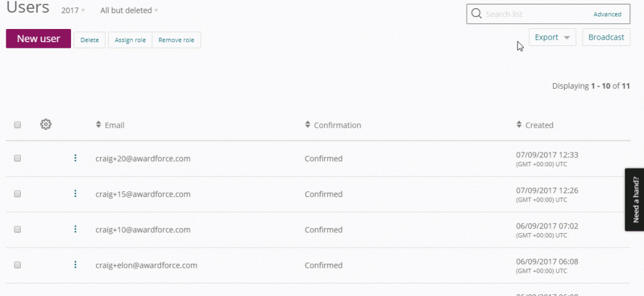Tick the select-all header checkbox

click(18, 125)
